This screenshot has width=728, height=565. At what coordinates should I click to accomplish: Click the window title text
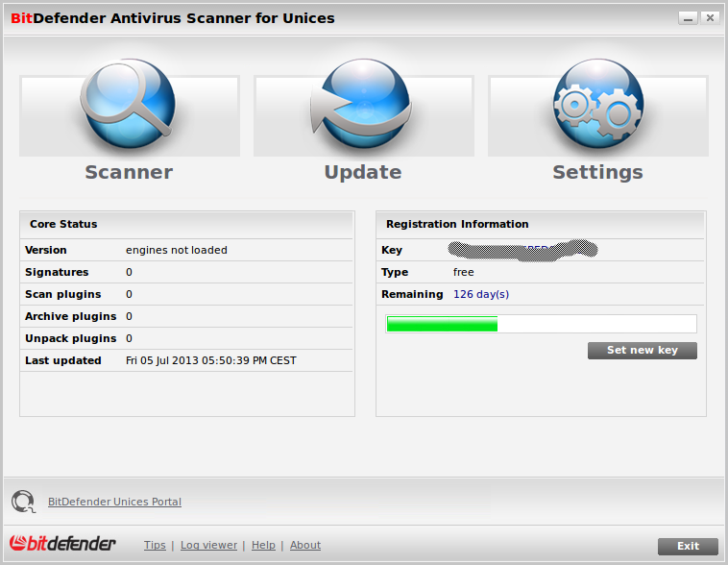pyautogui.click(x=172, y=18)
